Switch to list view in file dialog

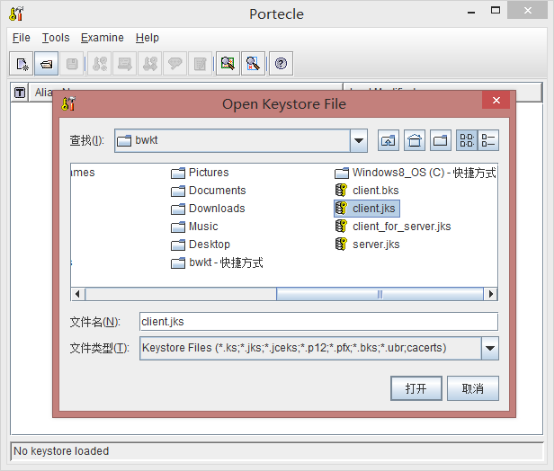point(467,141)
